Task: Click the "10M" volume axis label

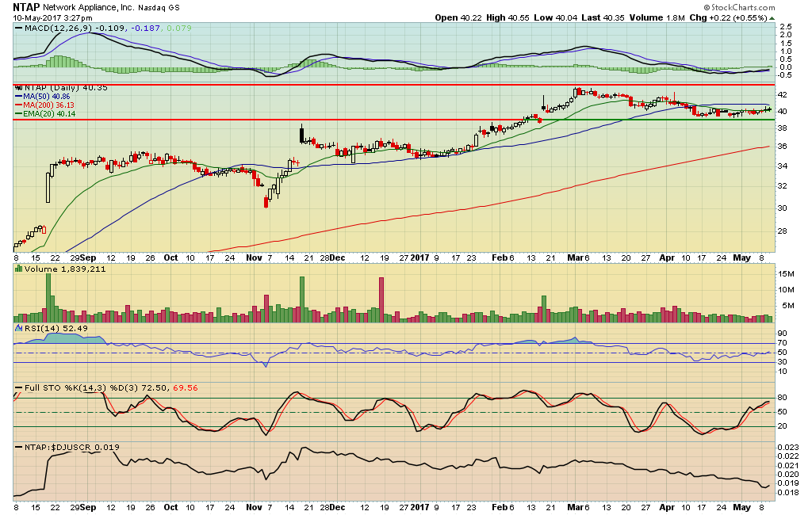Action: (x=786, y=290)
